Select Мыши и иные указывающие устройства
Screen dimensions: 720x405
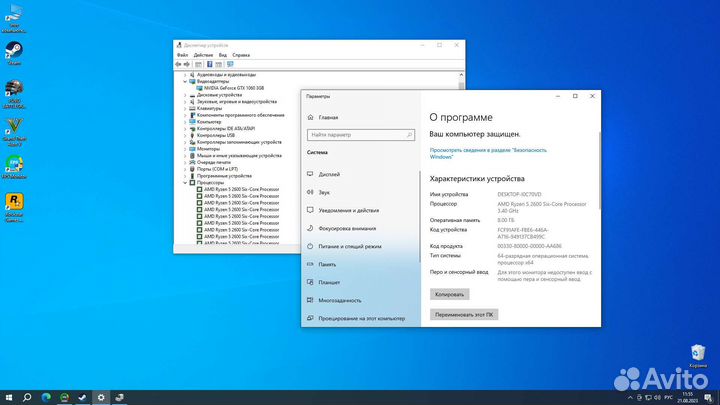pyautogui.click(x=239, y=156)
